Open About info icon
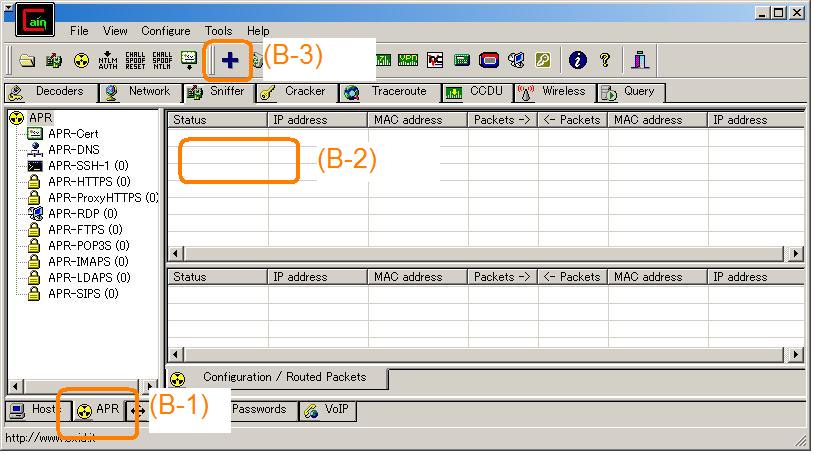Image resolution: width=814 pixels, height=454 pixels. [x=577, y=60]
